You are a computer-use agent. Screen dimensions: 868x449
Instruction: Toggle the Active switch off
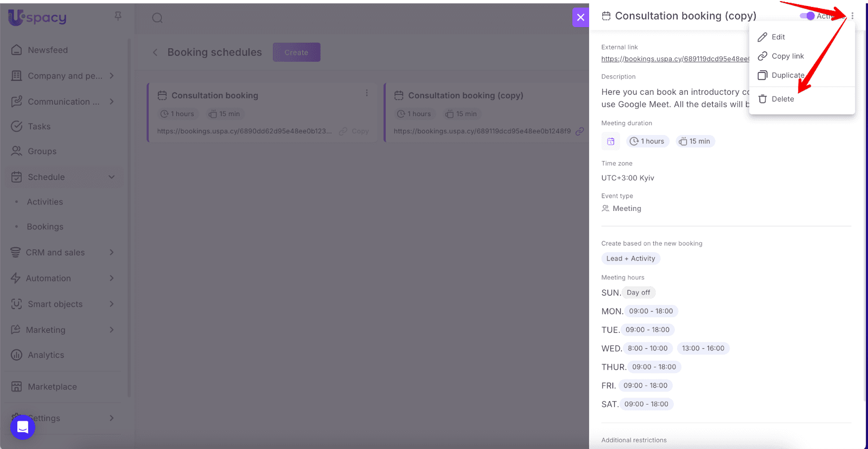pos(807,16)
